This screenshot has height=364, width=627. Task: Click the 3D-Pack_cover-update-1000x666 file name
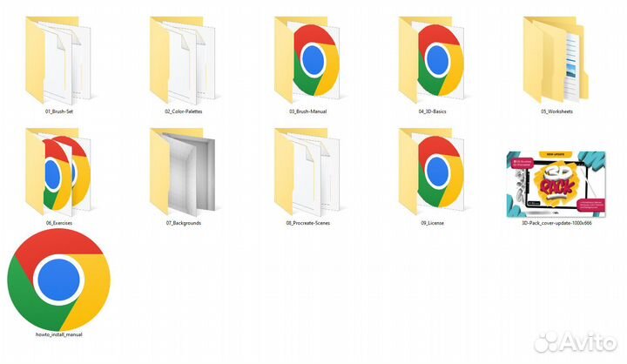click(x=556, y=223)
